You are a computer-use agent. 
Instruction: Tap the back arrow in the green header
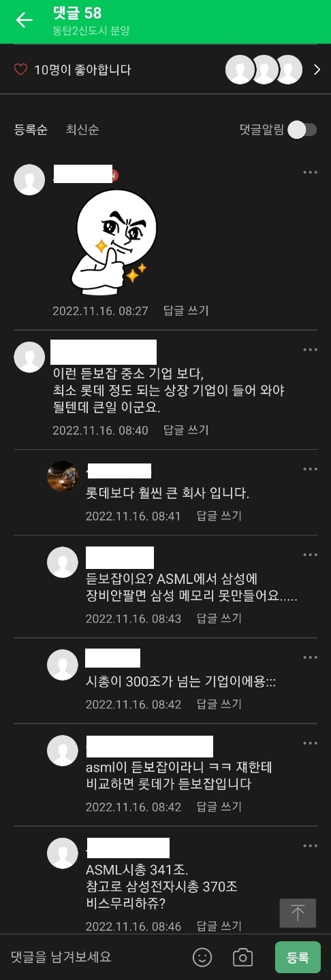tap(25, 20)
